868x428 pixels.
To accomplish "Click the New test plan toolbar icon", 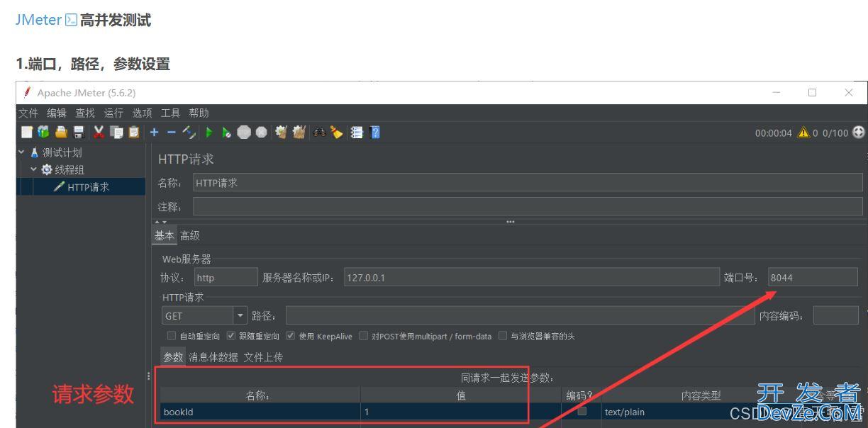I will click(x=26, y=133).
